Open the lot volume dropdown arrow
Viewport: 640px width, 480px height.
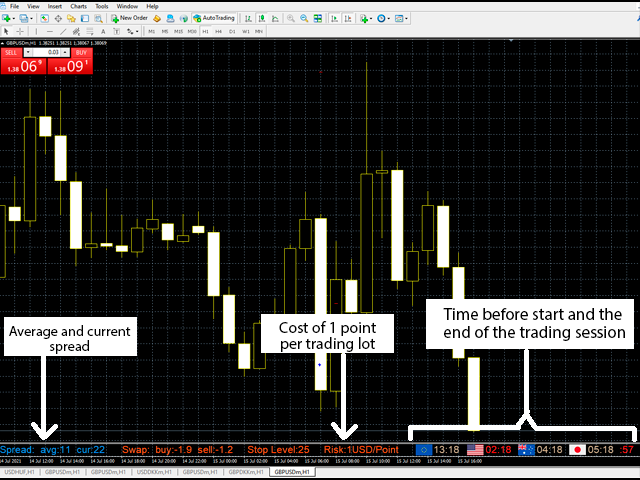pyautogui.click(x=28, y=52)
